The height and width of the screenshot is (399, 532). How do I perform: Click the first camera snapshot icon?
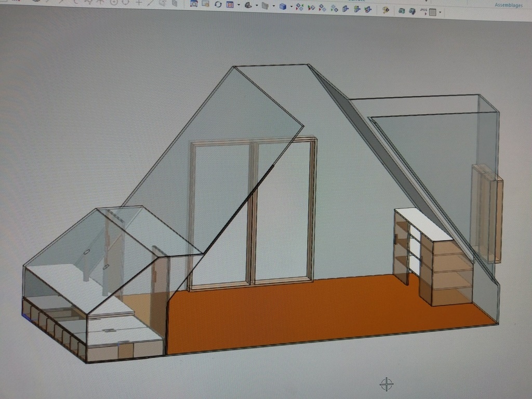402,11
